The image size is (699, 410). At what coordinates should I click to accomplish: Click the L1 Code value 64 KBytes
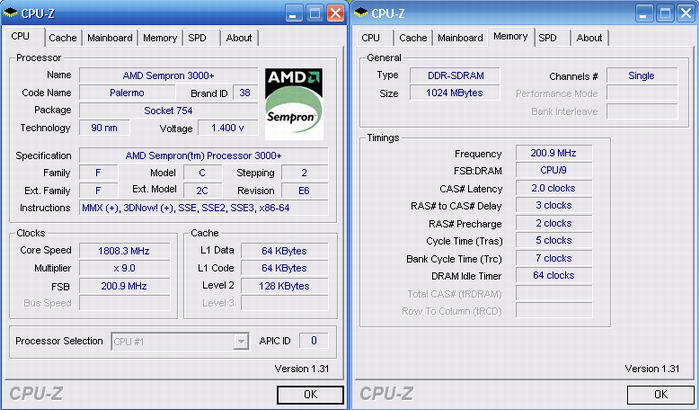284,268
